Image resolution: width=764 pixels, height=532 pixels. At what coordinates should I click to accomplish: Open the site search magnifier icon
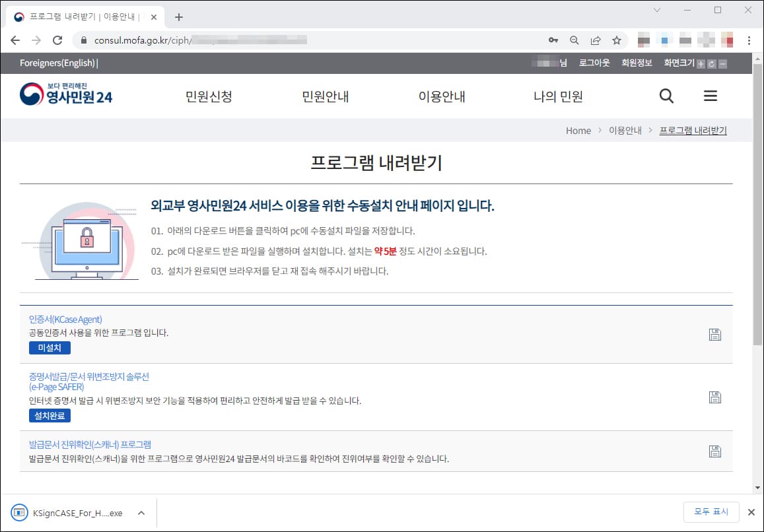(666, 96)
